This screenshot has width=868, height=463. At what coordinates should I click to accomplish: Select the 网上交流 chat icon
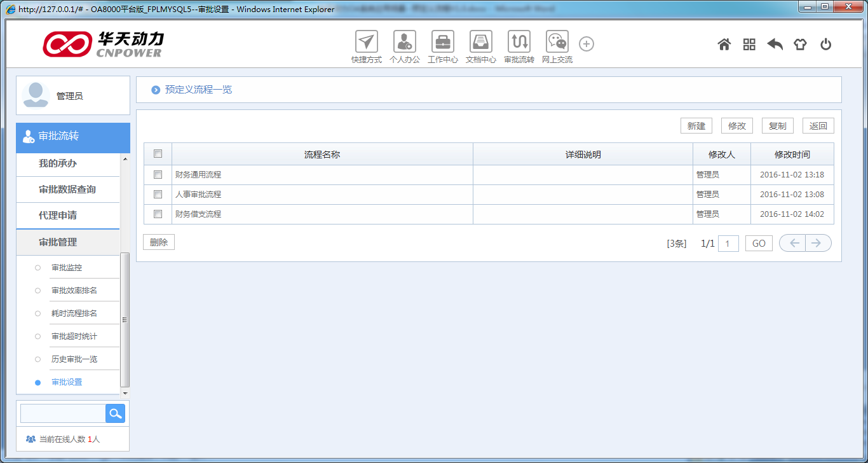pyautogui.click(x=557, y=42)
